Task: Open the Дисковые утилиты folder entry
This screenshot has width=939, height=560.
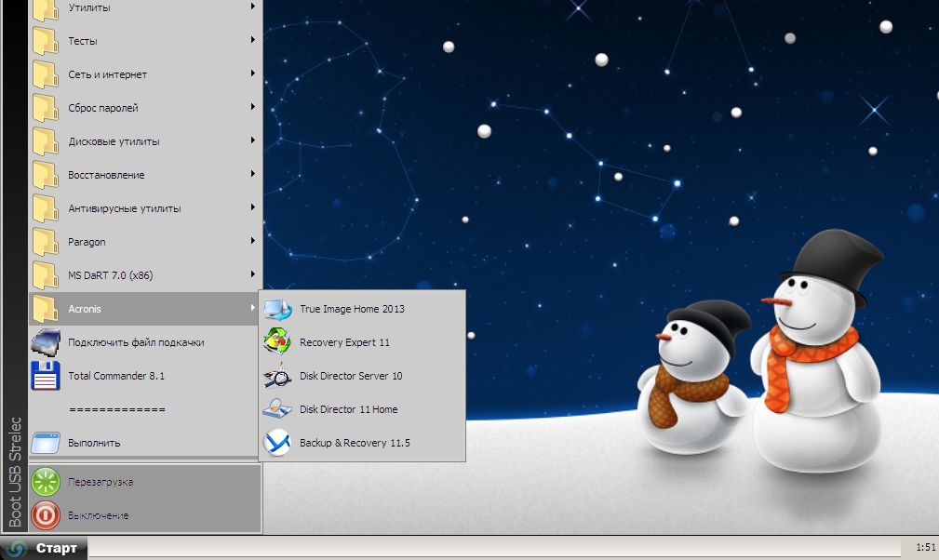Action: click(x=114, y=141)
